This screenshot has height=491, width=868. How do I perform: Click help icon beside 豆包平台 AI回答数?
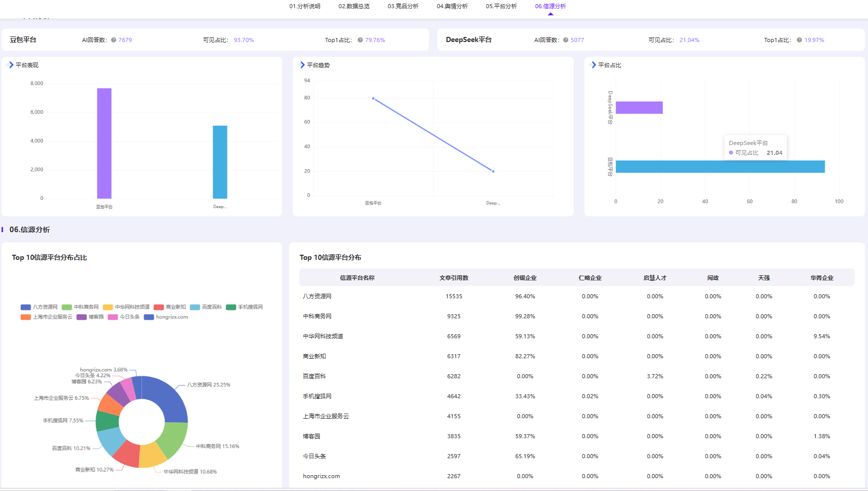click(x=113, y=40)
